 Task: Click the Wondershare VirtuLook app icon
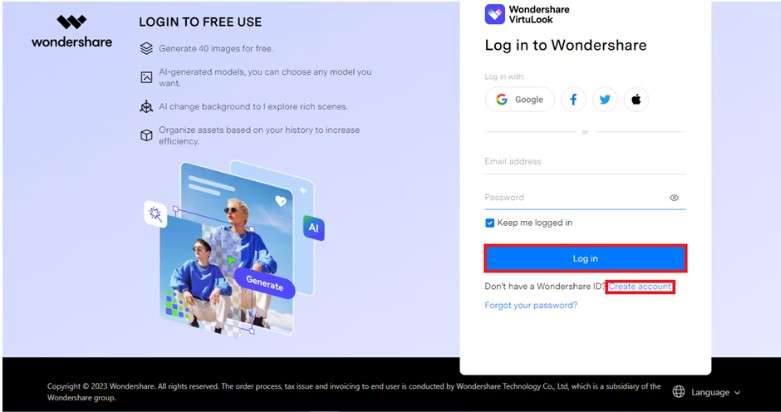coord(495,14)
